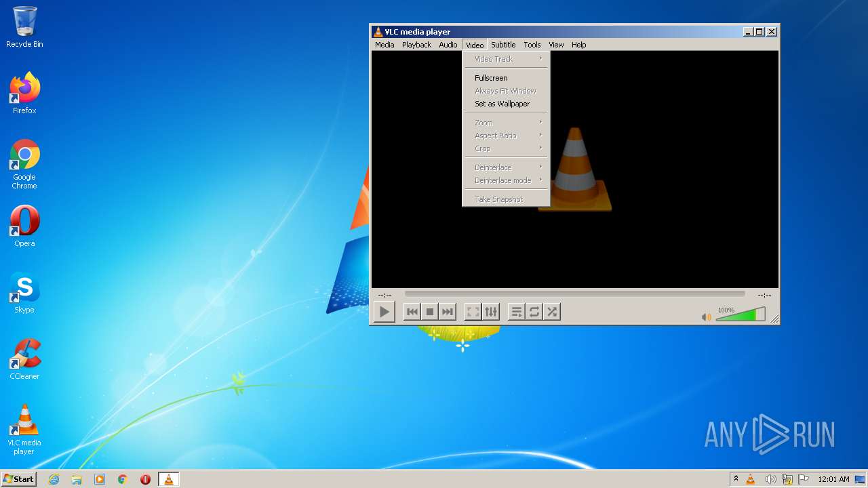Click the playback seek bar
Viewport: 868px width, 488px height.
(574, 294)
